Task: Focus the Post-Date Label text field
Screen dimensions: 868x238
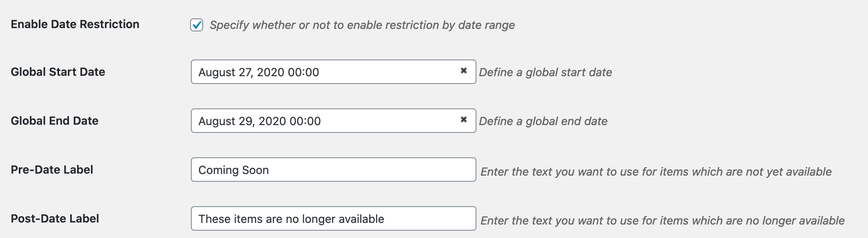Action: (x=428, y=218)
